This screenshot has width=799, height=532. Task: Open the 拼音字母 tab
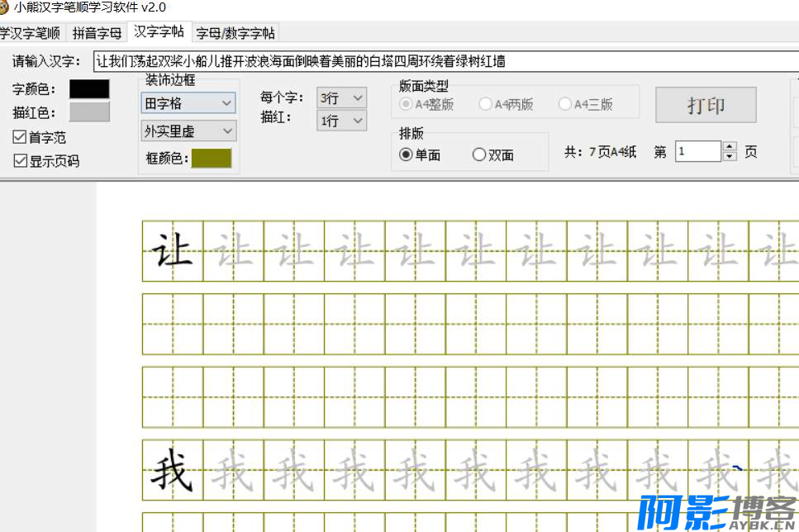[97, 33]
